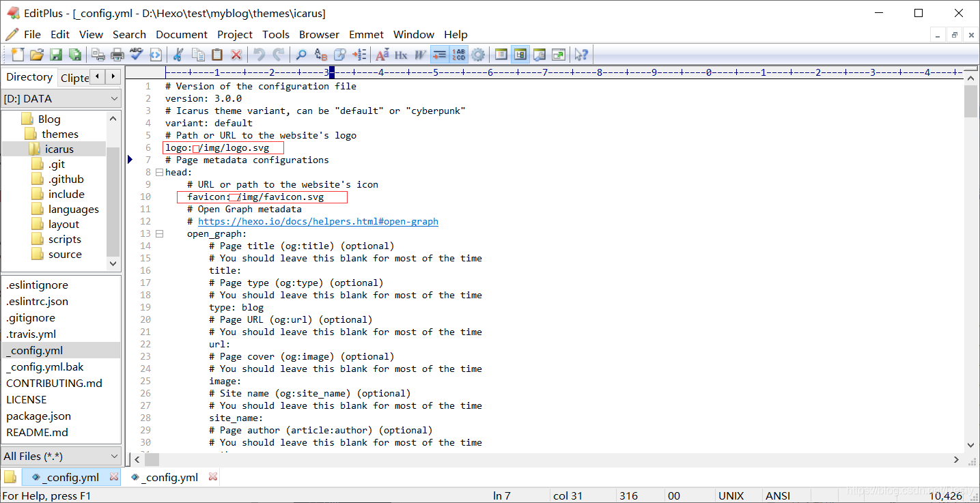Click the Copy icon in the toolbar
The image size is (980, 503).
point(198,55)
